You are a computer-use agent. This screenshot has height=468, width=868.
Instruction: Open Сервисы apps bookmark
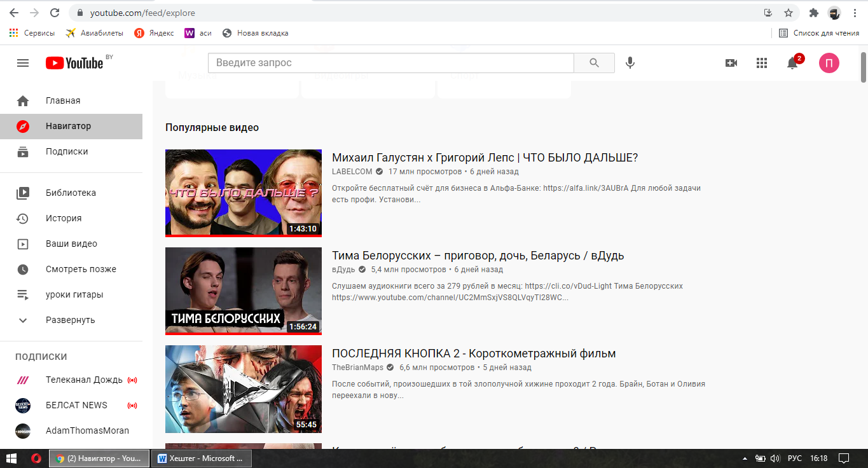coord(32,33)
